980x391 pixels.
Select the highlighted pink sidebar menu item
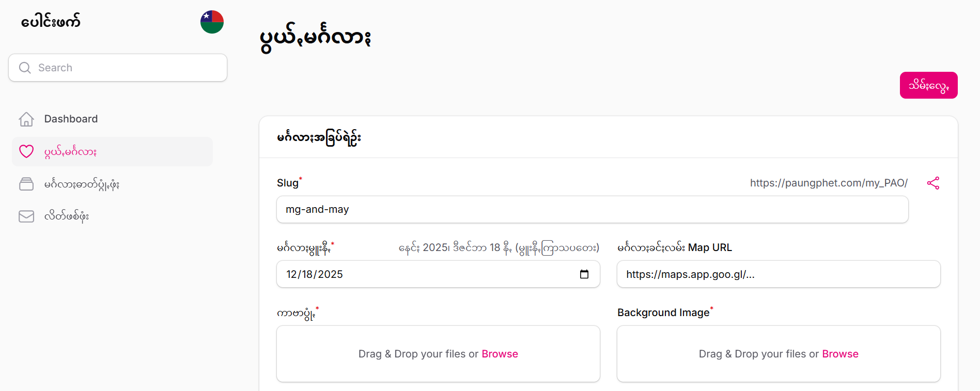(x=70, y=152)
